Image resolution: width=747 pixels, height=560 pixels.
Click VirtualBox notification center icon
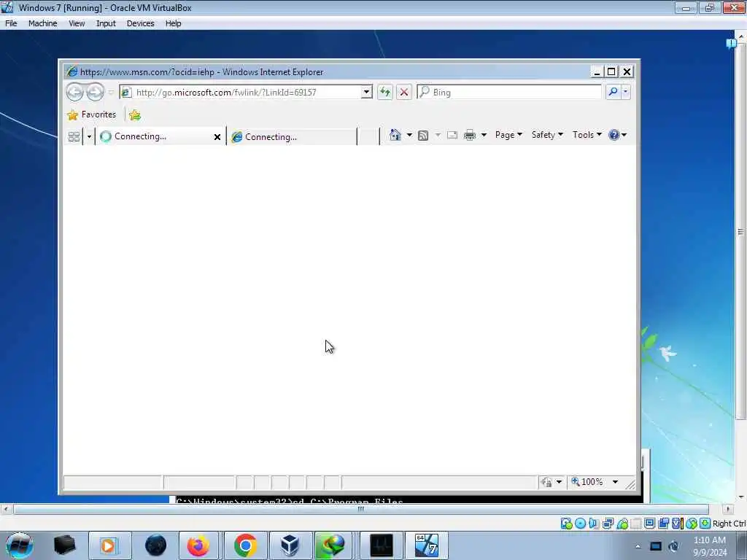(731, 44)
